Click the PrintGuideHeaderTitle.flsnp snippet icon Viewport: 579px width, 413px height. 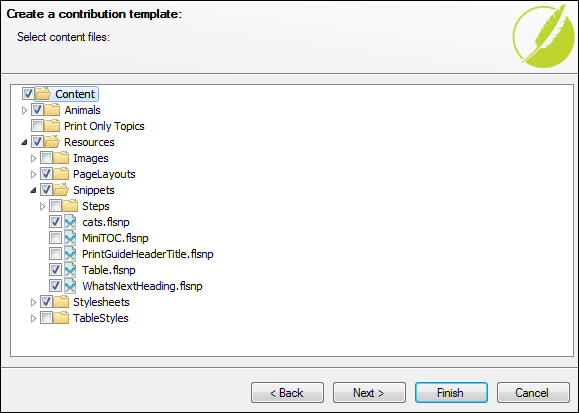(x=70, y=254)
